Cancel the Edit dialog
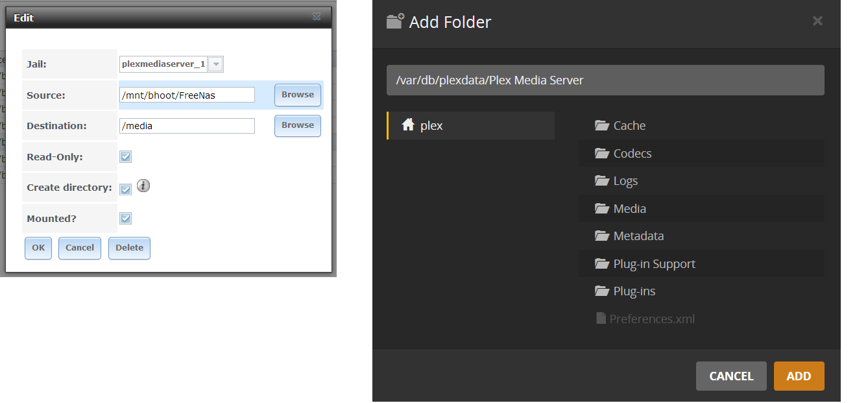868x403 pixels. coord(80,248)
